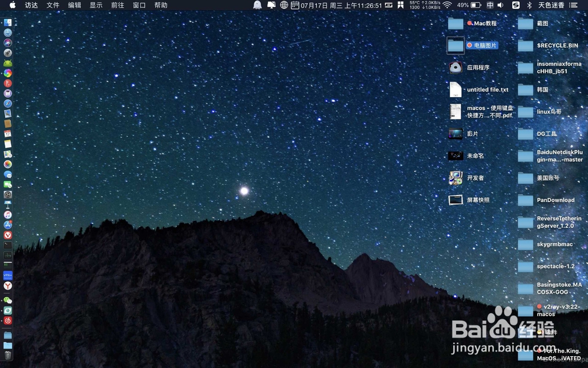Click the Sogou input S icon
Viewport: 588px width, 368px height.
point(516,5)
